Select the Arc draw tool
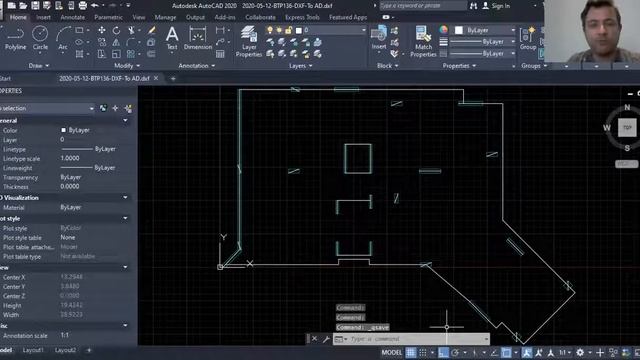 [62, 38]
